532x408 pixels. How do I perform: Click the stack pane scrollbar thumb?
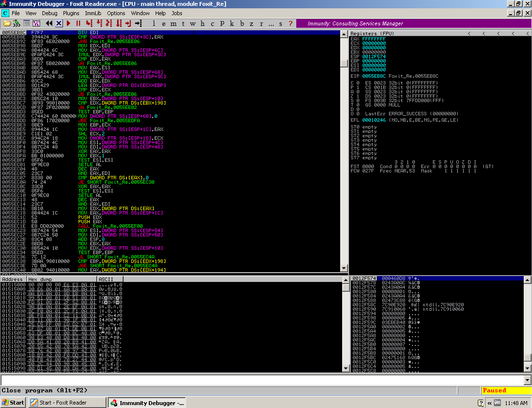528,357
